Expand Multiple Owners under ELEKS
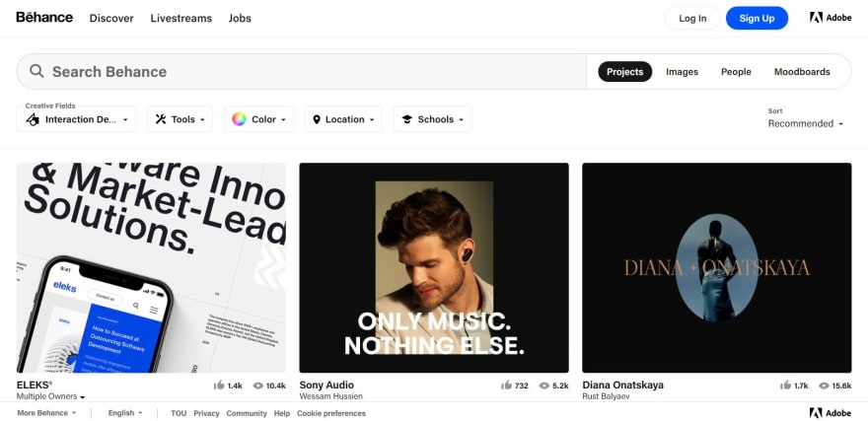The height and width of the screenshot is (421, 868). click(50, 396)
